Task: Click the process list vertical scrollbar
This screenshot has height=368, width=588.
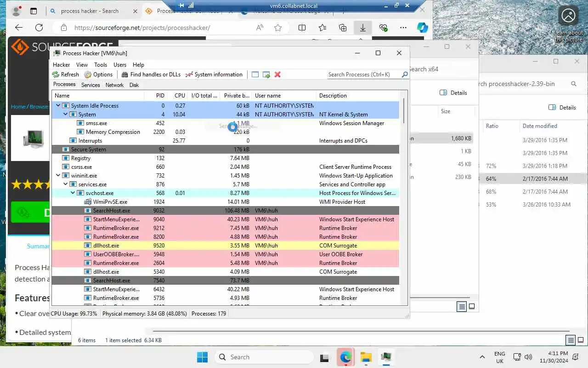Action: (404, 110)
